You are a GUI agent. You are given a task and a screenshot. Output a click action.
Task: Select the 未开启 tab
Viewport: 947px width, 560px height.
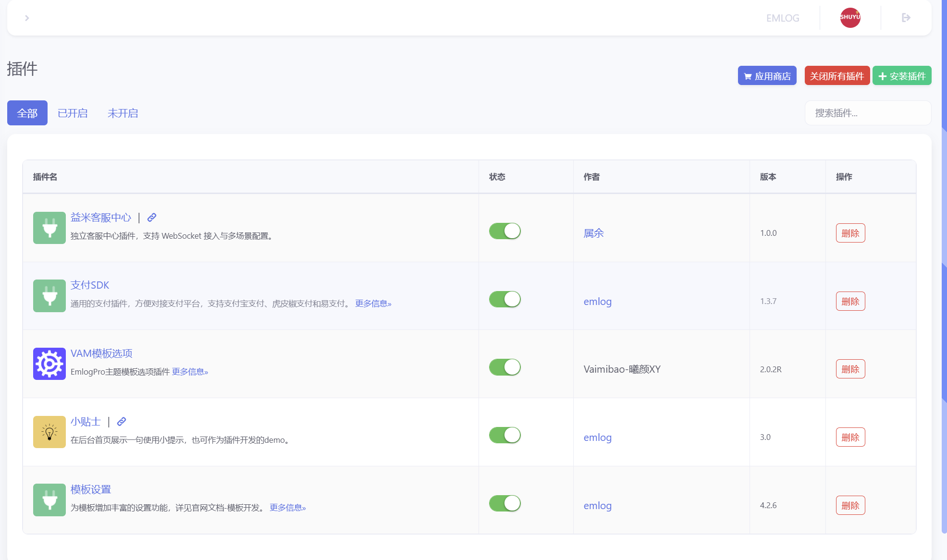123,113
